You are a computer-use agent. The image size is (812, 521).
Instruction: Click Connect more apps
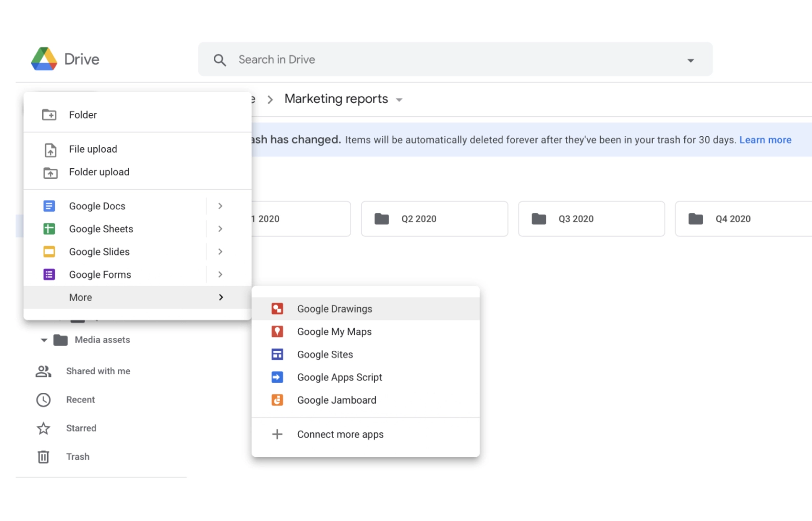click(366, 434)
